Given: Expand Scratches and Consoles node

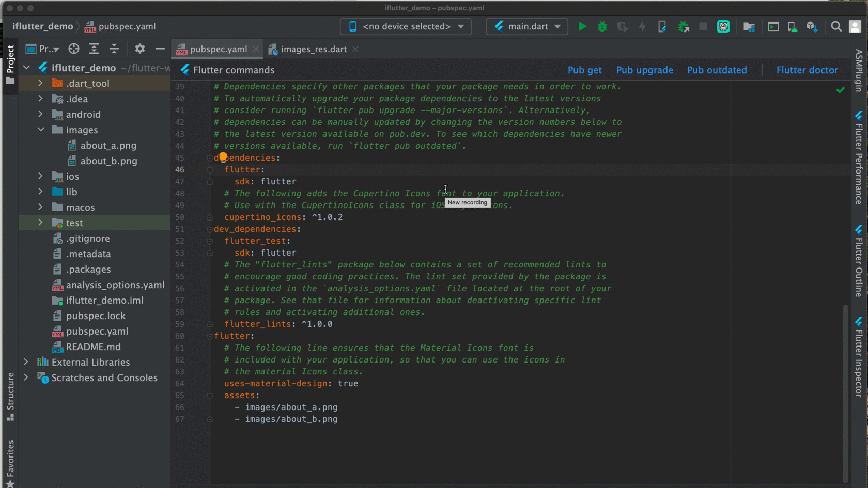Looking at the screenshot, I should (26, 377).
